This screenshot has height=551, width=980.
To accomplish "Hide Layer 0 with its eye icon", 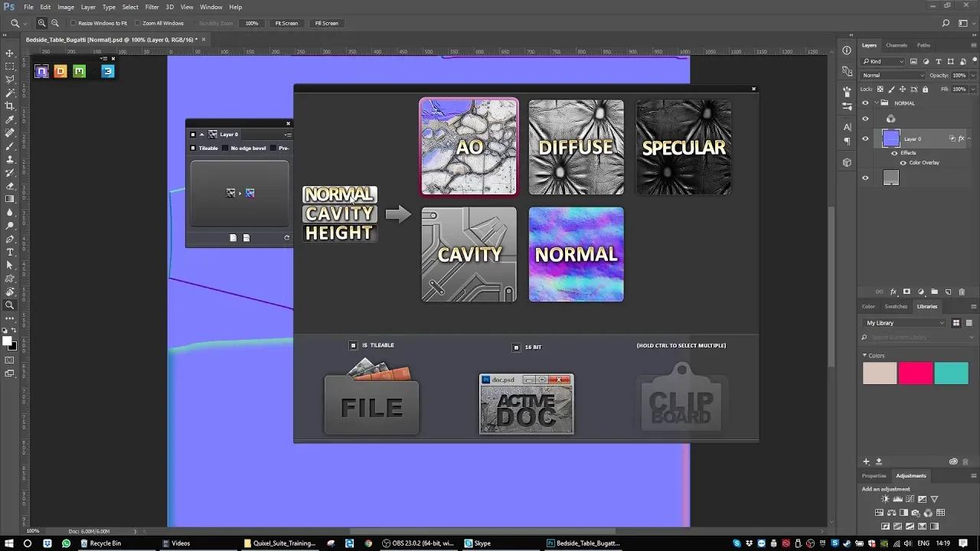I will pyautogui.click(x=866, y=139).
